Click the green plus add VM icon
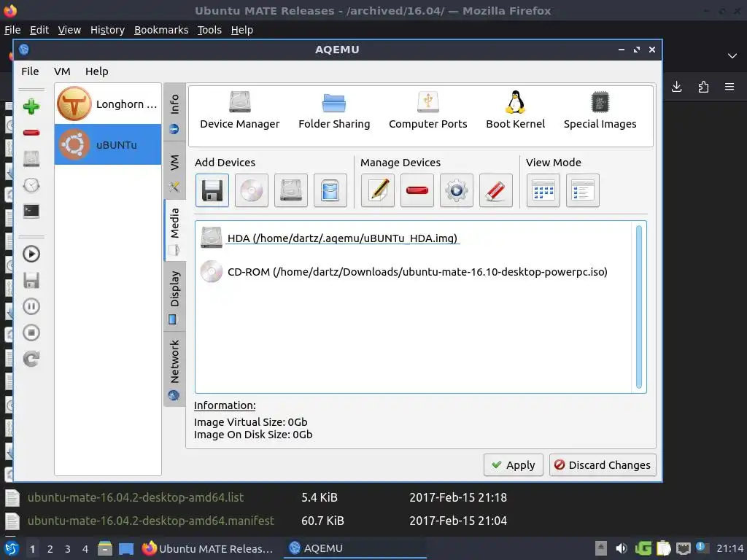The image size is (747, 560). 31,106
